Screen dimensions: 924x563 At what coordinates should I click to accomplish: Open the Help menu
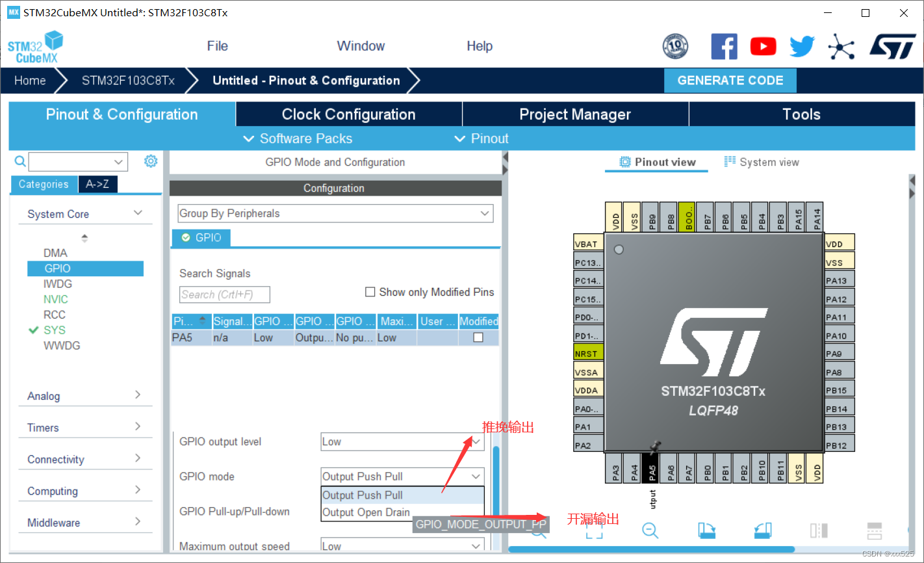(480, 46)
